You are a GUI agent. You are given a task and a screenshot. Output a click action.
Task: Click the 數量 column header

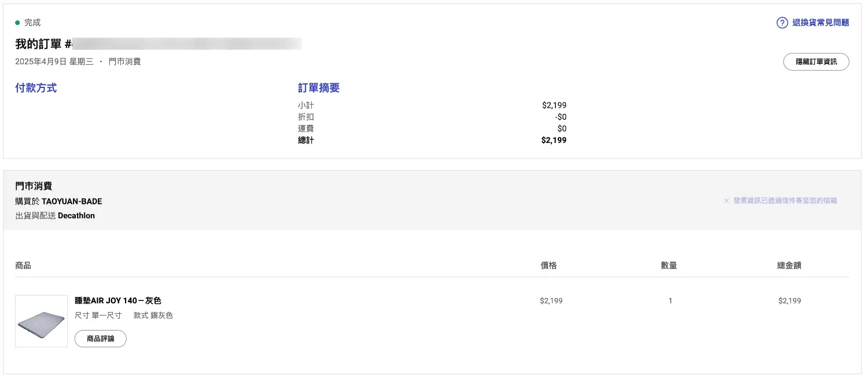tap(669, 265)
